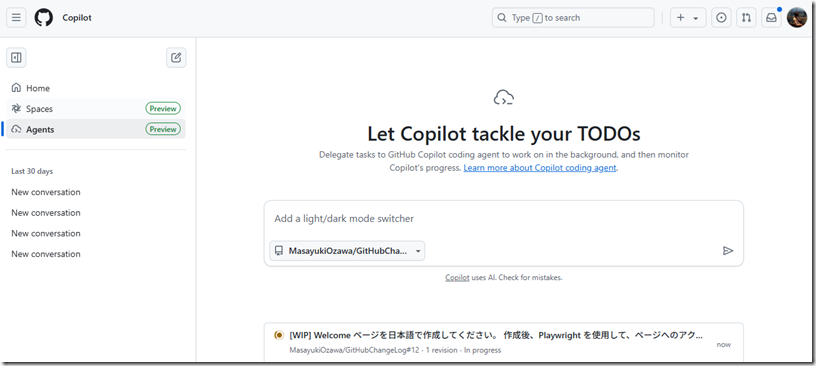Collapse the sidebar panel icon
Viewport: 816px width, 366px height.
pyautogui.click(x=16, y=57)
